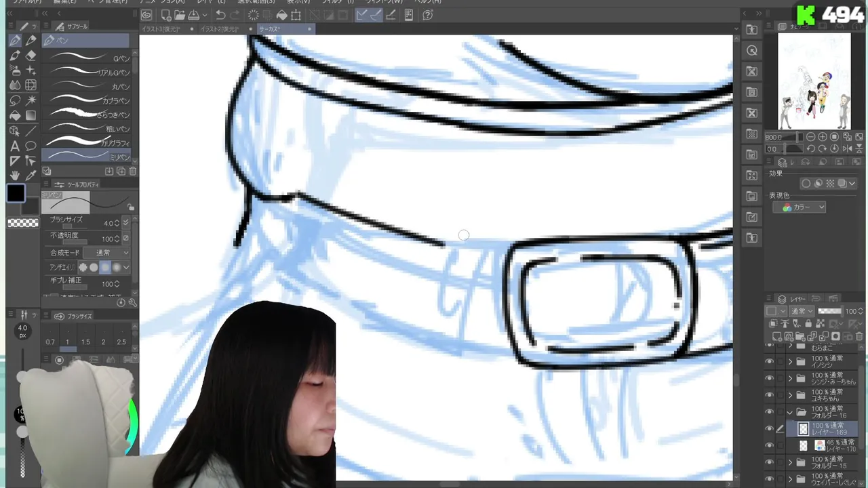Toggle the checkbox beside イノシシ folder
Viewport: 868px width, 488px height.
[x=780, y=362]
